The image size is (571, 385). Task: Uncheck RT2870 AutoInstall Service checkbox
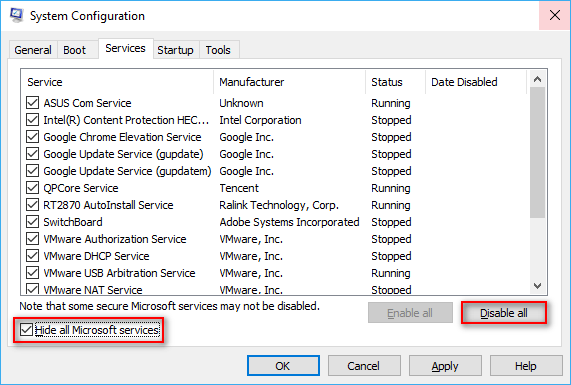pos(32,205)
